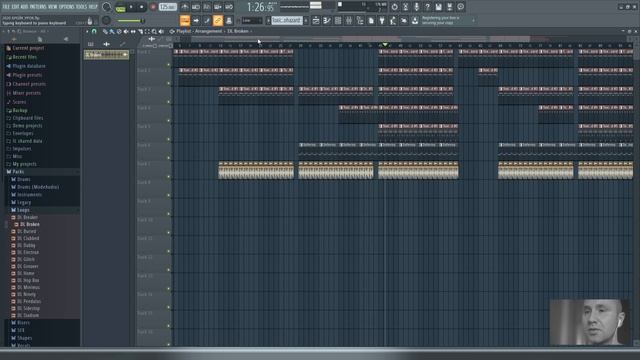This screenshot has height=360, width=640.
Task: Open the playlist options menu arrow
Action: click(87, 31)
